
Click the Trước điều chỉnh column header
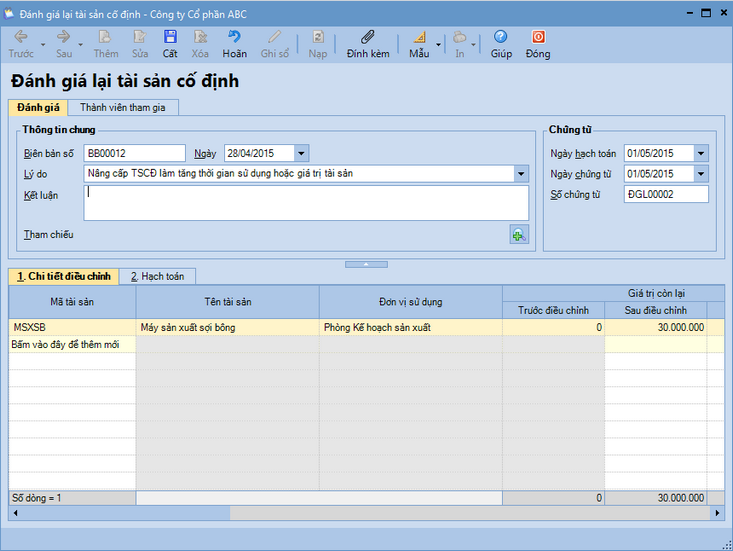tap(553, 310)
